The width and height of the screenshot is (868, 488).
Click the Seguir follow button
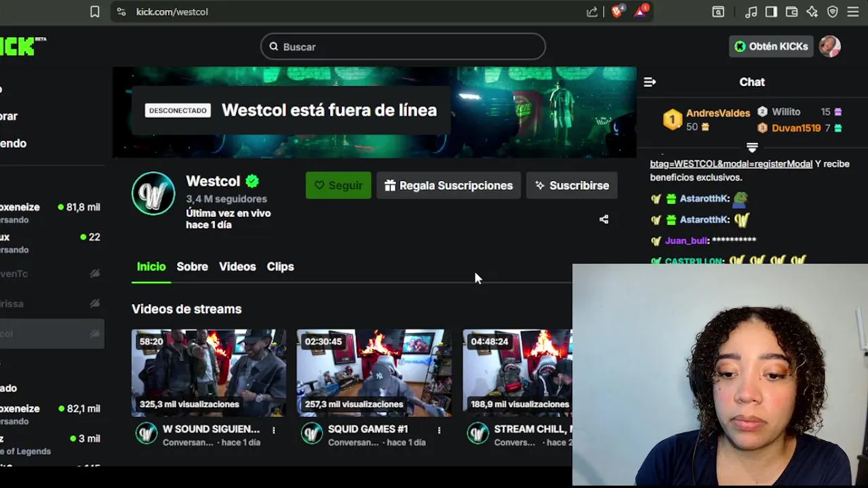338,185
